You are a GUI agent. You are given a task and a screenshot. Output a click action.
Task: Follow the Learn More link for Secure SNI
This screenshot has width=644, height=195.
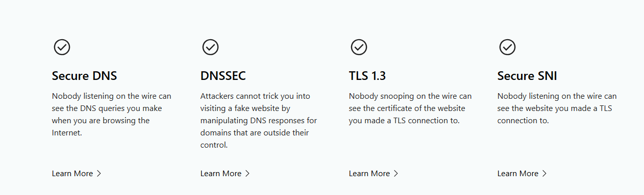point(522,174)
